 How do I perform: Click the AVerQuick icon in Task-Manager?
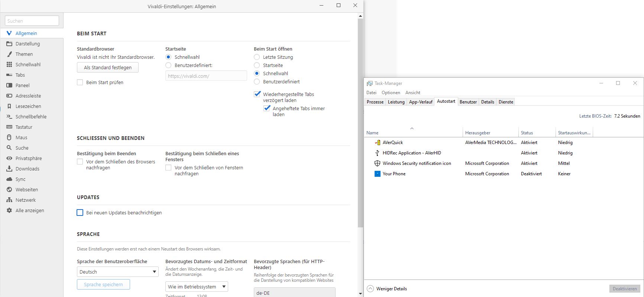(377, 142)
